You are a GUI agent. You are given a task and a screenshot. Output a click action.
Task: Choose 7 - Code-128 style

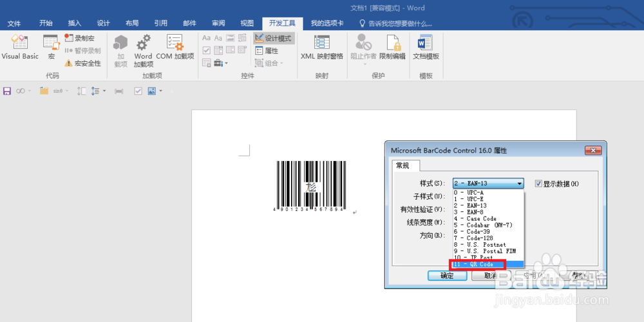488,238
